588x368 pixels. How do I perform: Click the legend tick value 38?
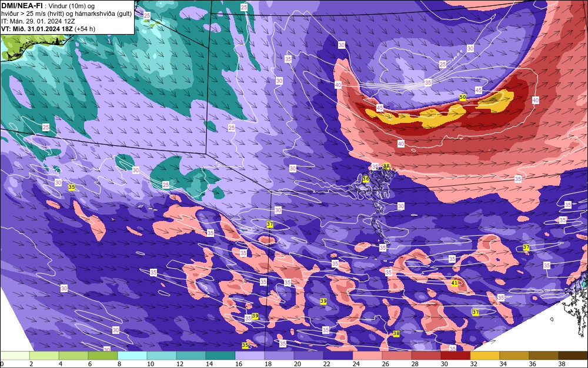tap(562, 364)
